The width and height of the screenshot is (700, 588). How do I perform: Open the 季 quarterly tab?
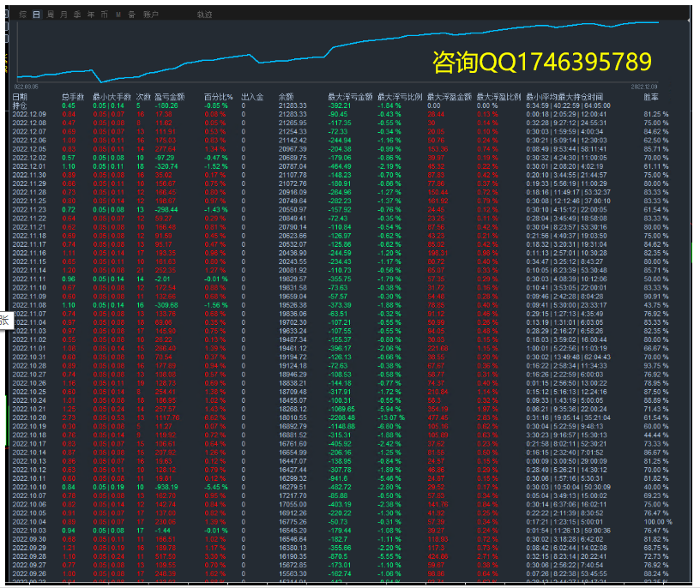click(x=77, y=15)
